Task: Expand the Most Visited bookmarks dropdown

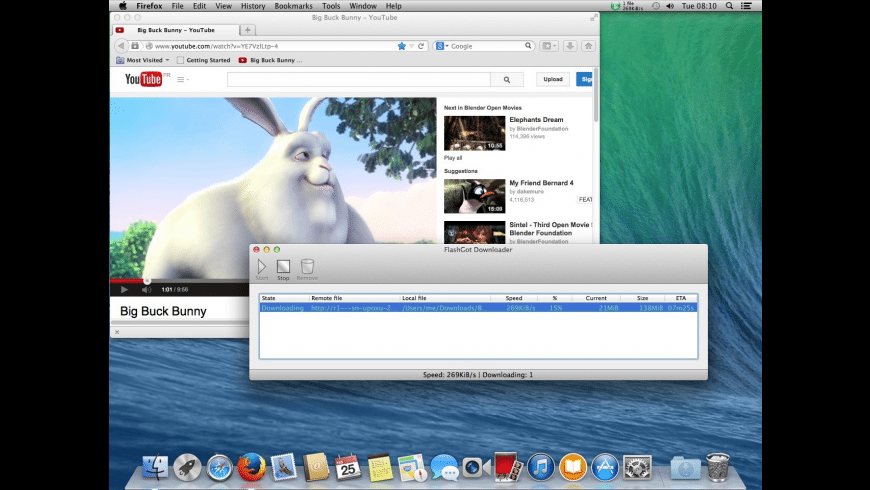Action: point(143,60)
